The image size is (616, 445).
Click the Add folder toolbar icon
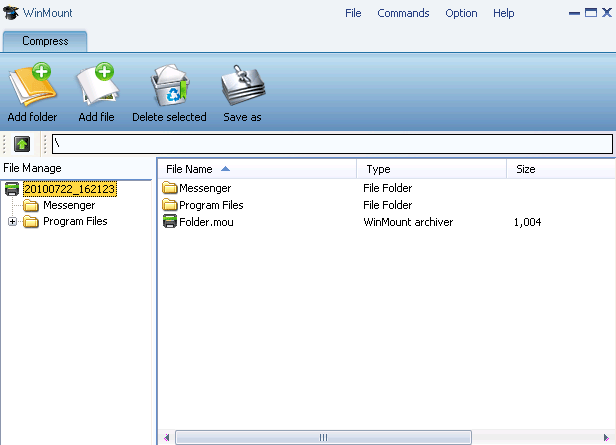(33, 84)
